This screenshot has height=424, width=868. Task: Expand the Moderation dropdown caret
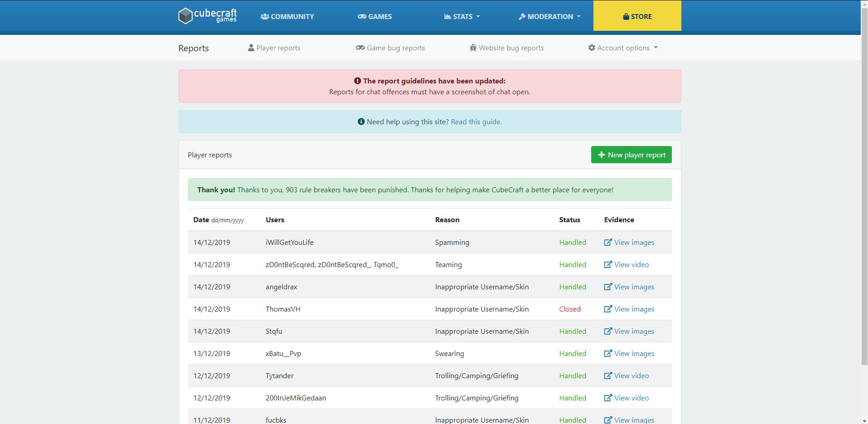click(579, 16)
